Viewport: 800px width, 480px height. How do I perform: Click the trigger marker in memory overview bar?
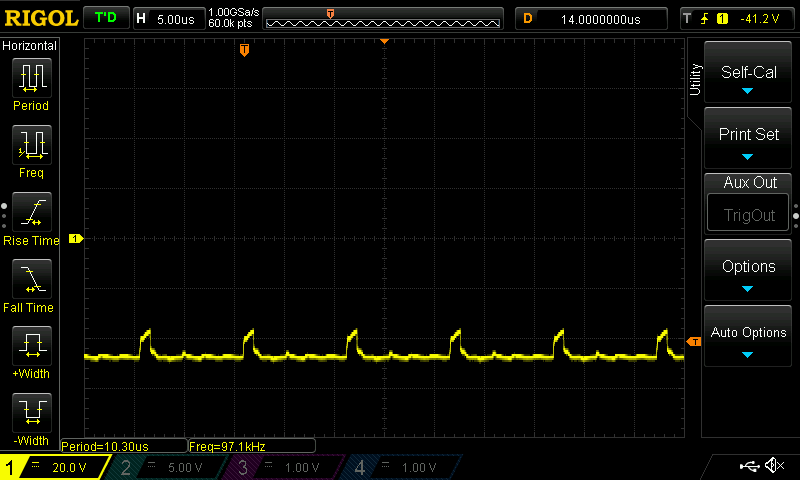pyautogui.click(x=331, y=14)
